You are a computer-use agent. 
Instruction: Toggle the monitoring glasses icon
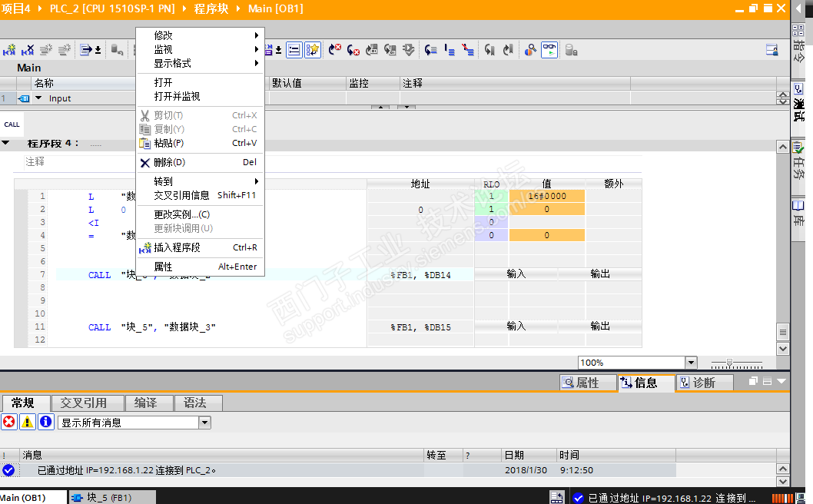point(549,50)
